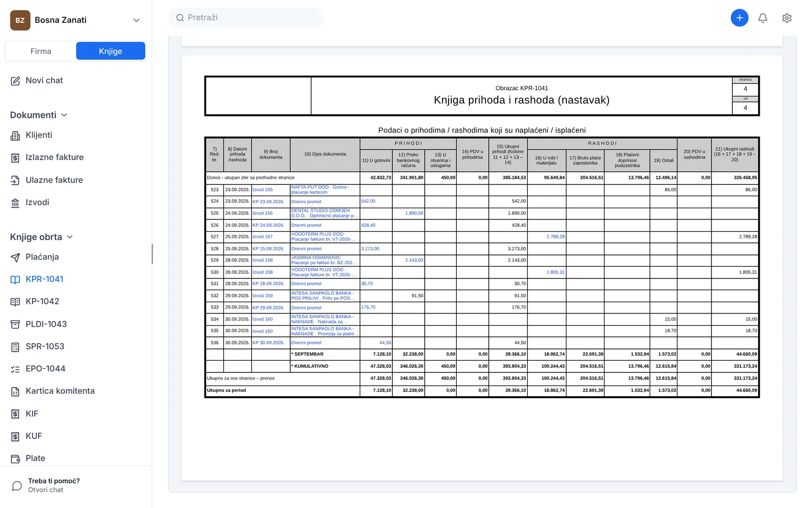Open Izvodi bank icon item

pyautogui.click(x=76, y=202)
